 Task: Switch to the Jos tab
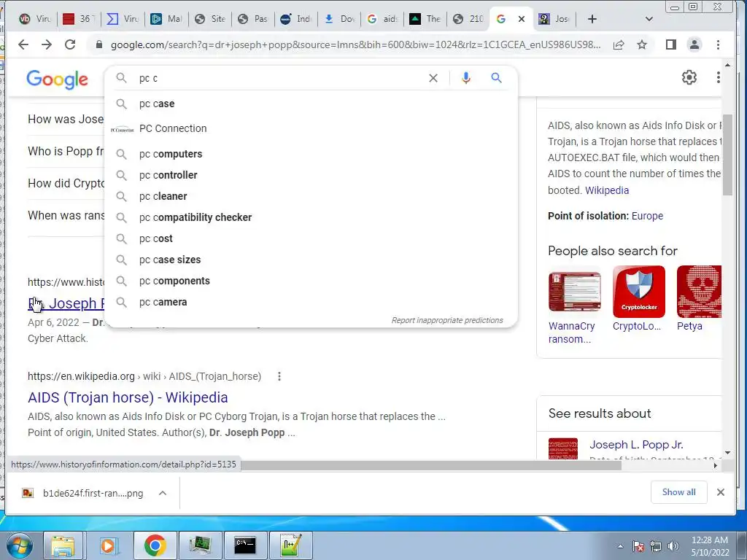554,19
